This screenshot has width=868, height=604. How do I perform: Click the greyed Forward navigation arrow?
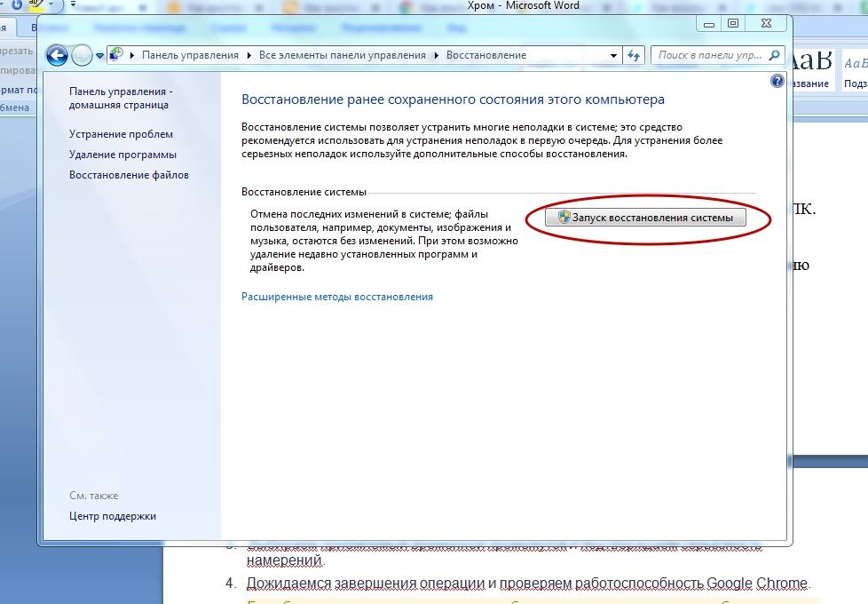coord(82,55)
